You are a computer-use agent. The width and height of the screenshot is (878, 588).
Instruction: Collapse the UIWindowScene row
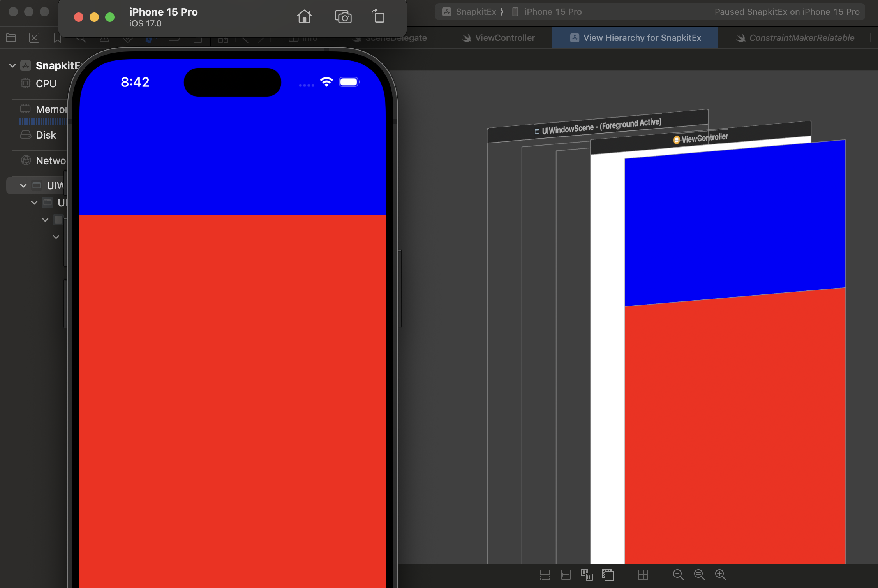click(23, 186)
